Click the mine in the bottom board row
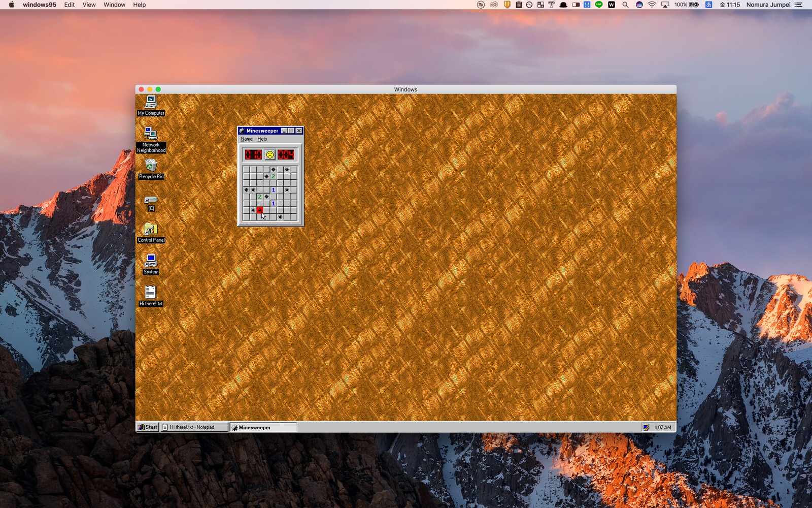 coord(280,217)
